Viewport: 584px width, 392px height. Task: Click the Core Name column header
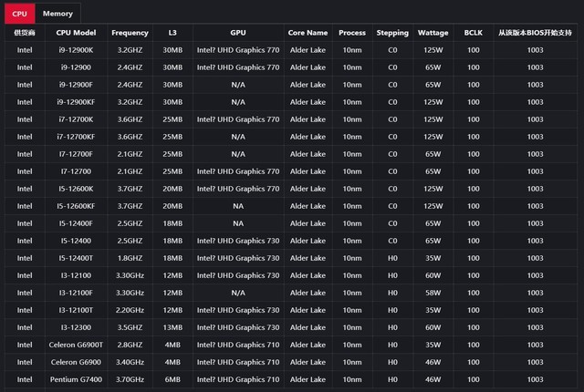(x=308, y=33)
